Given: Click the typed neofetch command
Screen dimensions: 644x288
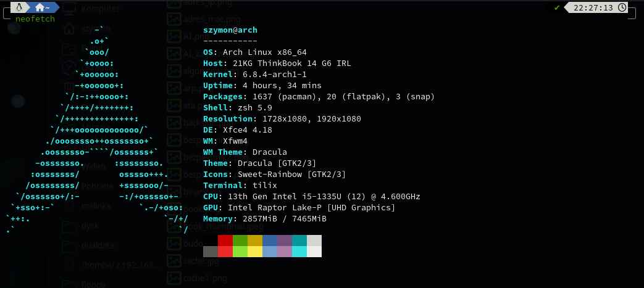Looking at the screenshot, I should 35,19.
